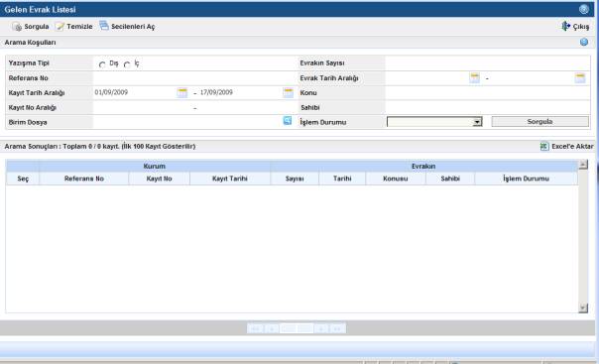Go to last page in pager

(337, 328)
